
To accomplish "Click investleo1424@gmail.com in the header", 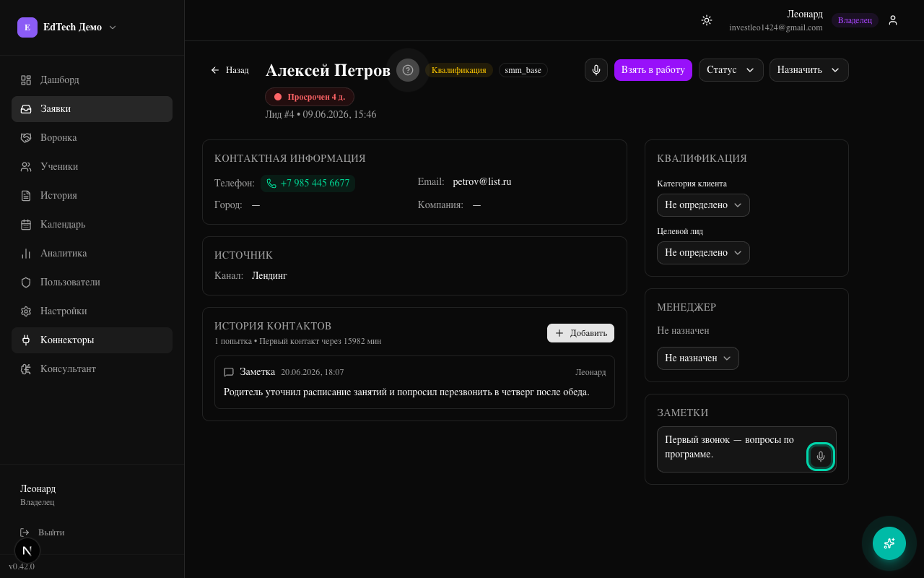I will 776,27.
